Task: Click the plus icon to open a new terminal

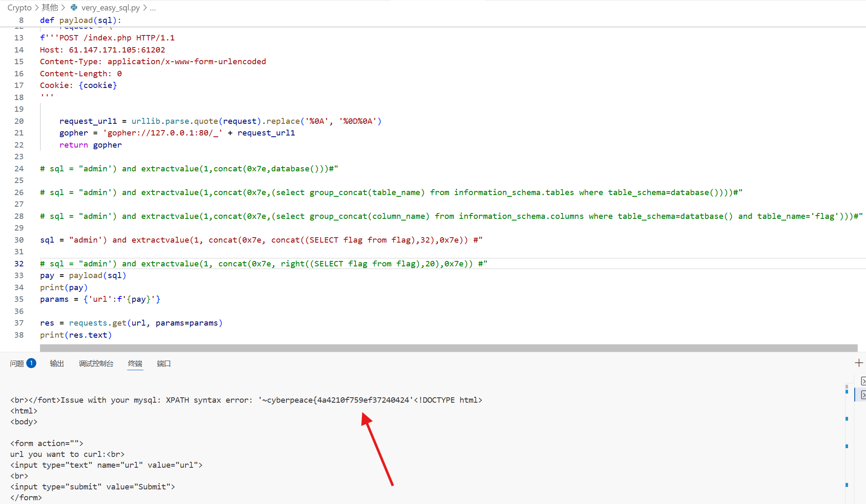Action: coord(858,362)
